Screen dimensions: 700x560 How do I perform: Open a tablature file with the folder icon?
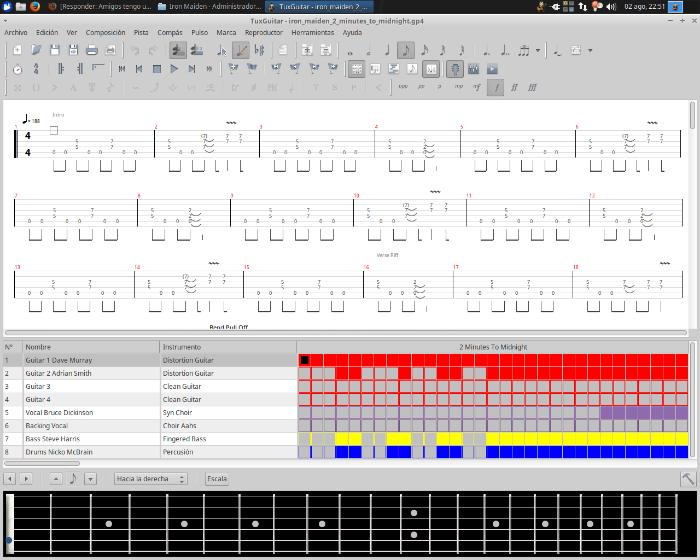[36, 50]
